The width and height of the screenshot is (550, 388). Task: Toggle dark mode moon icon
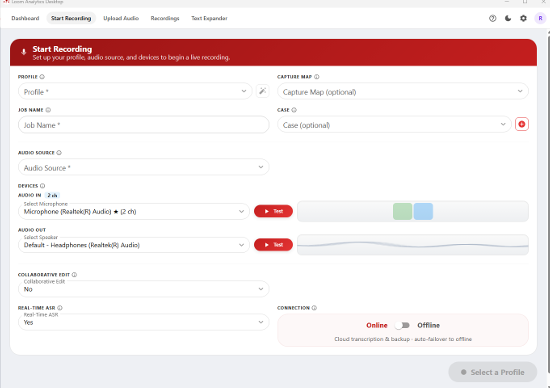click(x=508, y=18)
